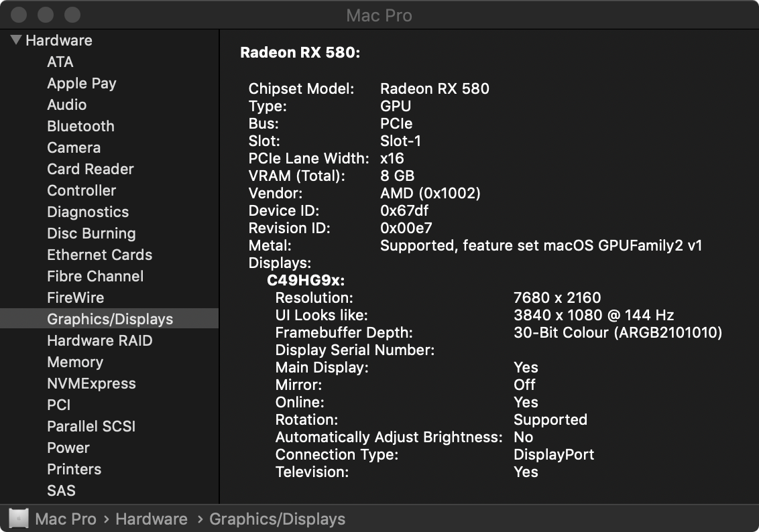Screen dimensions: 759x532
Task: Click the DisplayPort connection type value
Action: coord(554,455)
